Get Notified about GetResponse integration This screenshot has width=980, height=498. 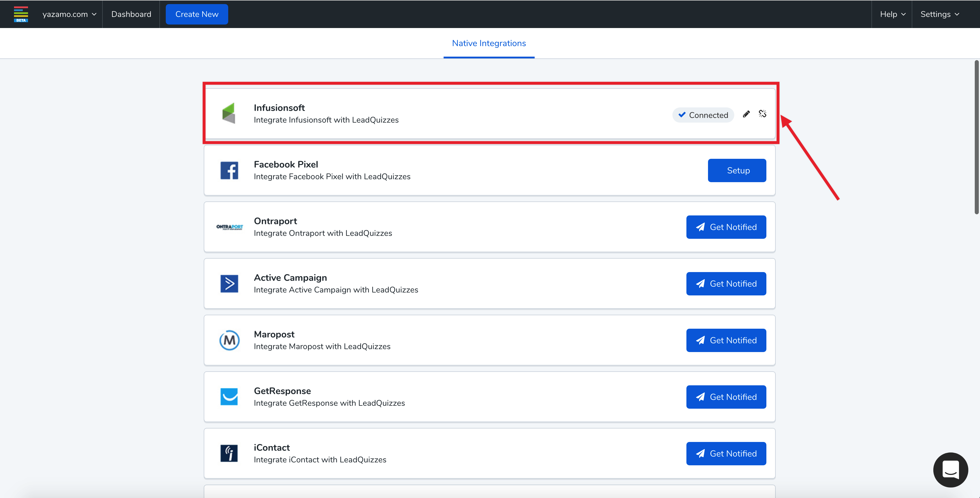pyautogui.click(x=726, y=397)
